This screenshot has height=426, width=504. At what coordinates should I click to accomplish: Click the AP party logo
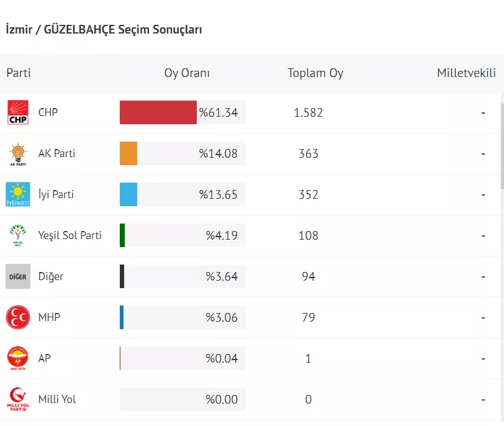[18, 358]
